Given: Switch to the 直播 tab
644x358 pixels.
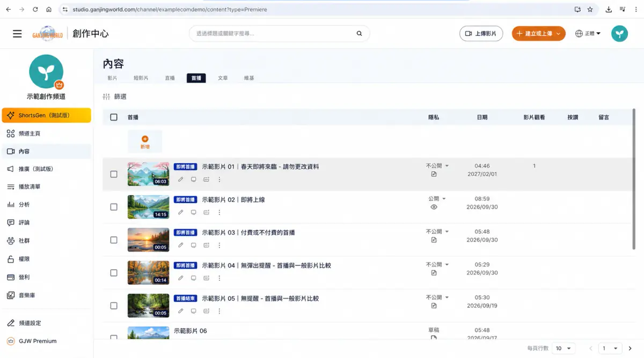Looking at the screenshot, I should 170,78.
